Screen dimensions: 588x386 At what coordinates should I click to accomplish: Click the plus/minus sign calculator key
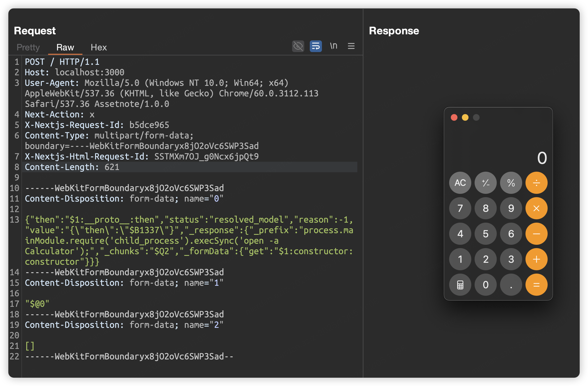(x=485, y=183)
